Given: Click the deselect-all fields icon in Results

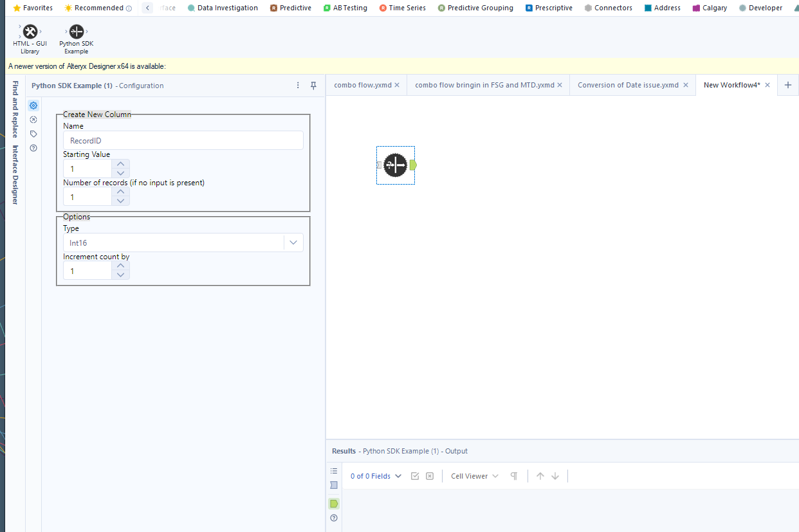Looking at the screenshot, I should point(430,475).
